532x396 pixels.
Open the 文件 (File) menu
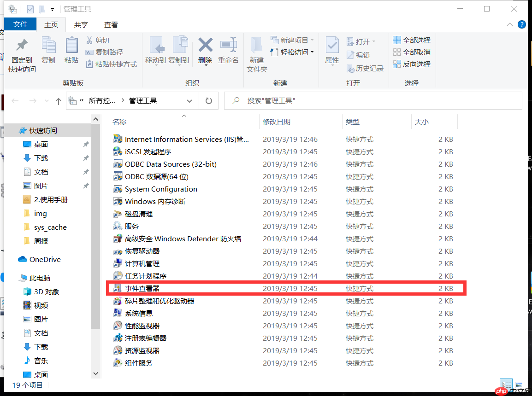[20, 24]
